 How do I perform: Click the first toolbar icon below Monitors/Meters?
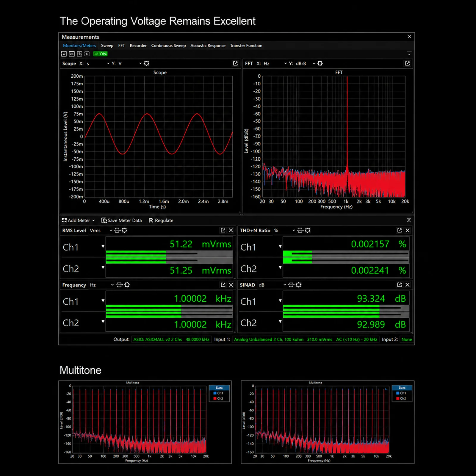point(64,54)
